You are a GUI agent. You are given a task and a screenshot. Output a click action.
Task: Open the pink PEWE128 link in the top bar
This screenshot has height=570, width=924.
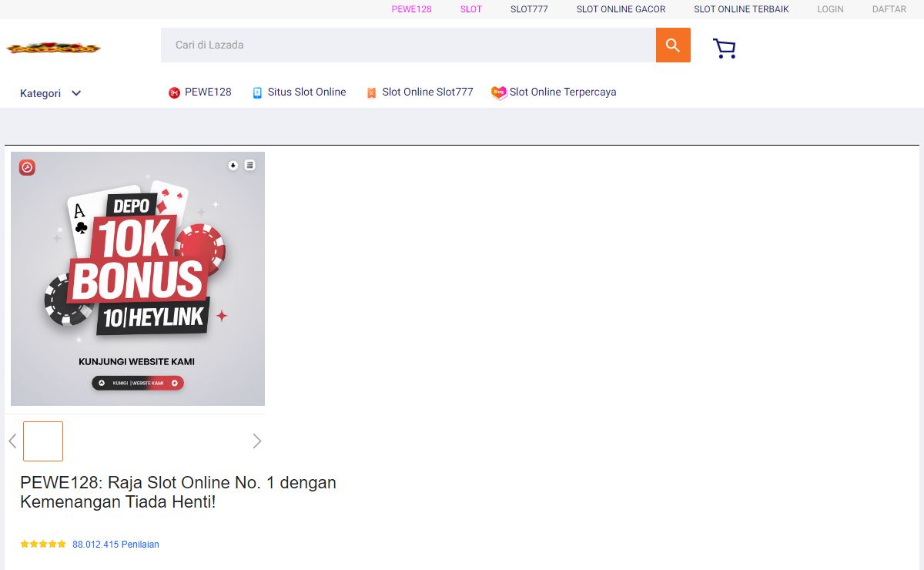[x=411, y=9]
